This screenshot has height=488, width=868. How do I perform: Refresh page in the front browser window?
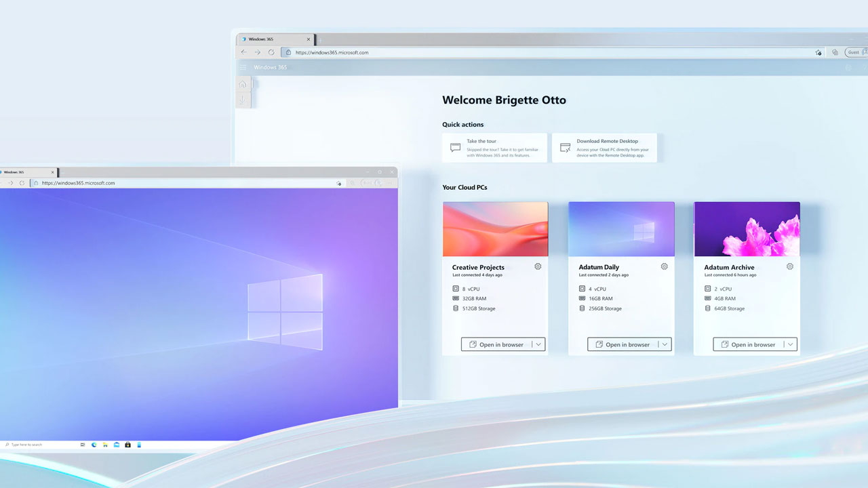point(22,183)
